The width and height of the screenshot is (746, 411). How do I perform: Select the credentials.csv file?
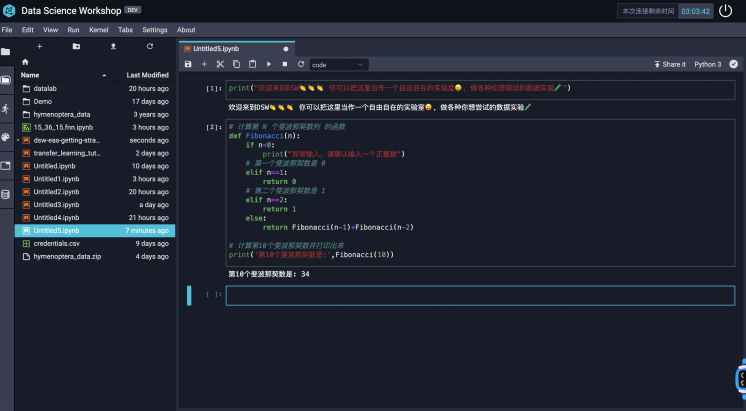point(95,244)
